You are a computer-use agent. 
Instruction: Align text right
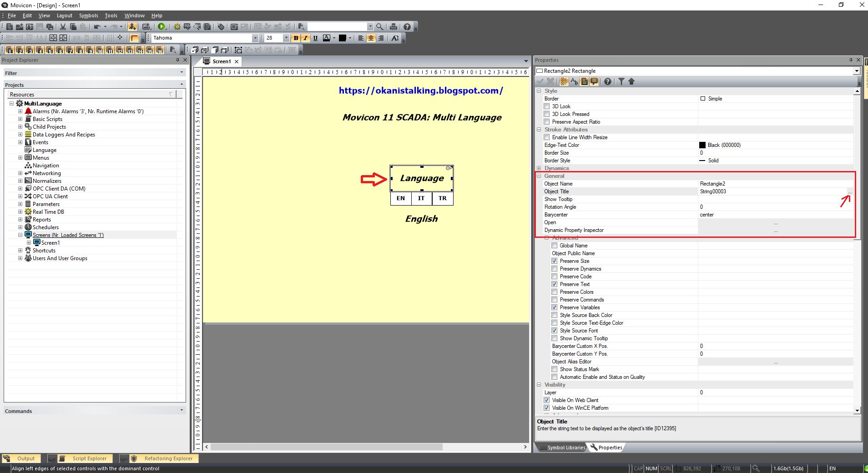(x=381, y=38)
